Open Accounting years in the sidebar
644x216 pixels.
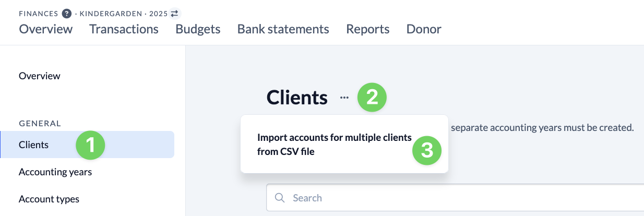coord(55,172)
